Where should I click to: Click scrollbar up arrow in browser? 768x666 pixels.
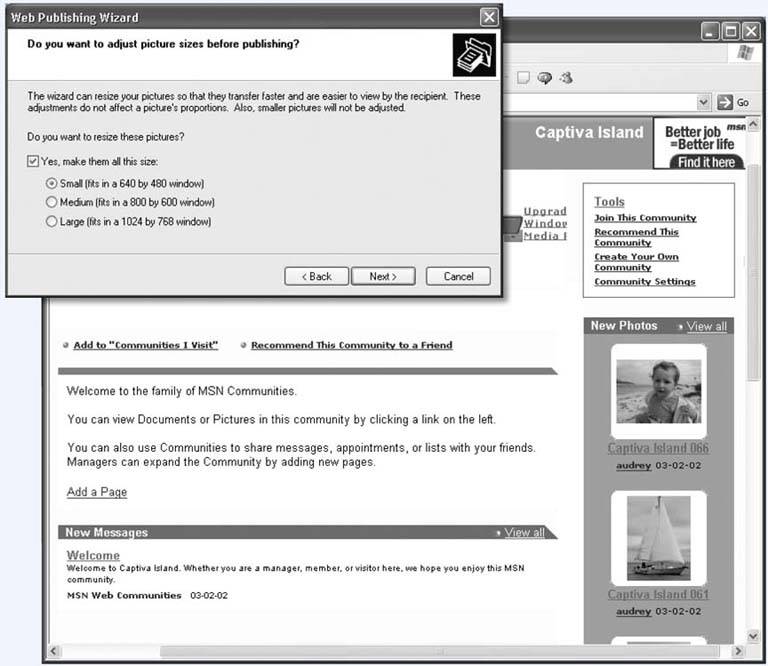coord(755,125)
